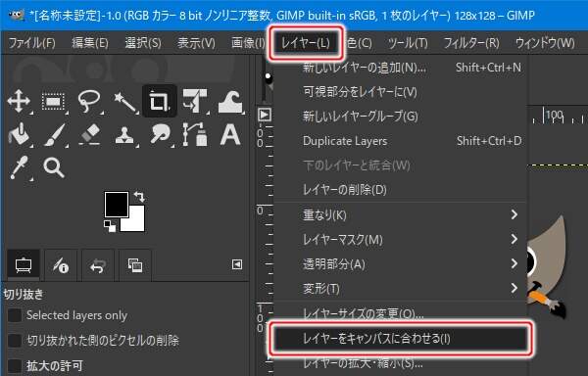Switch to the Tool Options tab
The width and height of the screenshot is (588, 376).
[24, 265]
